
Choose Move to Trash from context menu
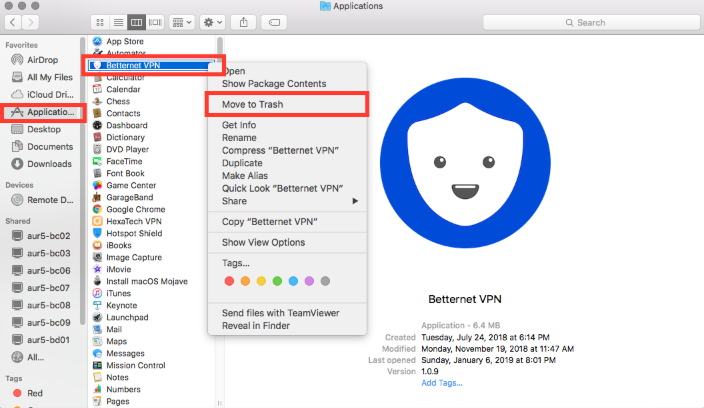[x=287, y=105]
